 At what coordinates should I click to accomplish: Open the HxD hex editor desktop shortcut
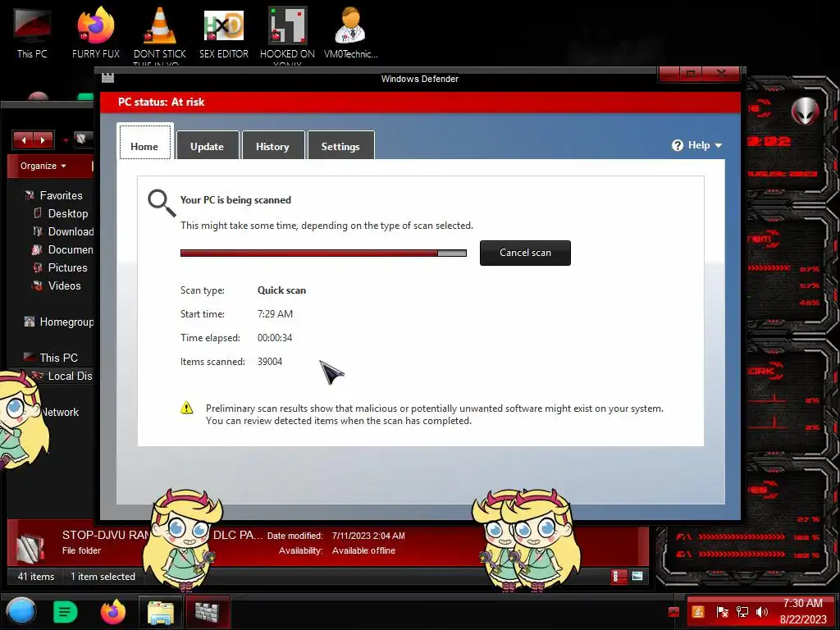[x=224, y=33]
